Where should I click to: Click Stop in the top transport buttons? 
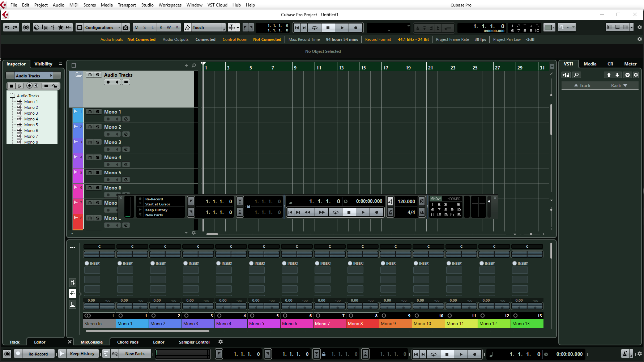tap(328, 27)
